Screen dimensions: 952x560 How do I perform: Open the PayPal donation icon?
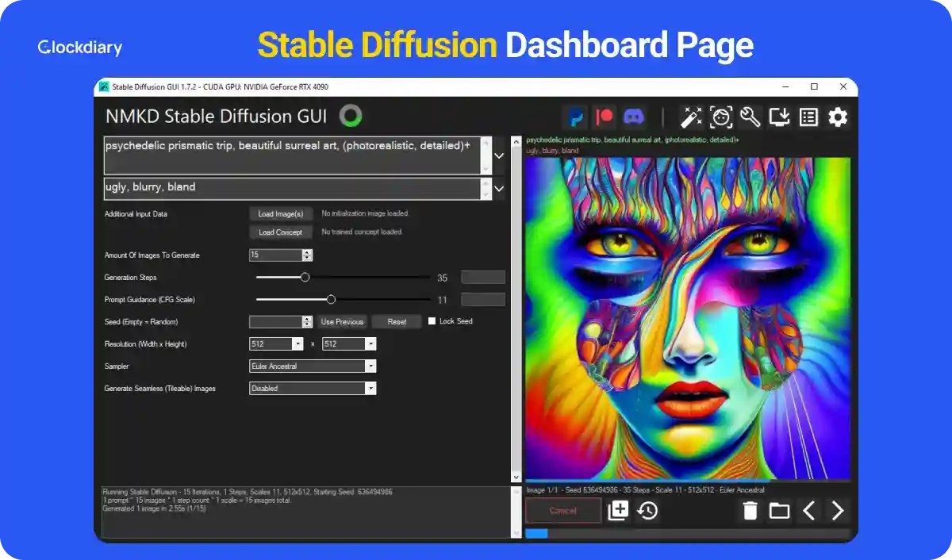[x=575, y=117]
